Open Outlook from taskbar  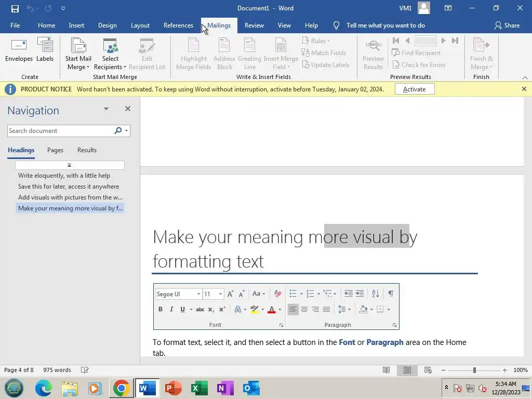click(x=251, y=388)
